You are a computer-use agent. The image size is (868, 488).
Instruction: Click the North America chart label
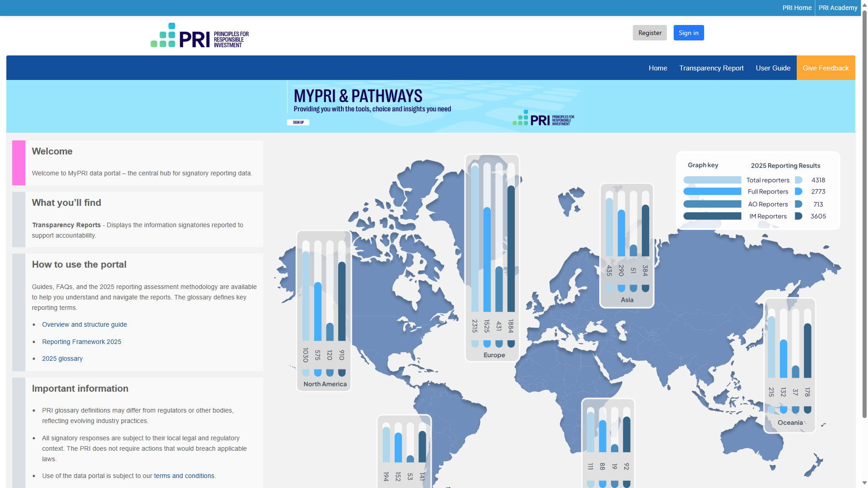pos(325,384)
